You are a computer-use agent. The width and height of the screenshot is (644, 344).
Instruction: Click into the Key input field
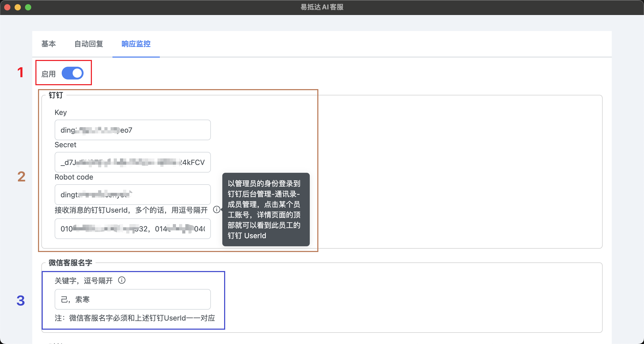[x=132, y=130]
